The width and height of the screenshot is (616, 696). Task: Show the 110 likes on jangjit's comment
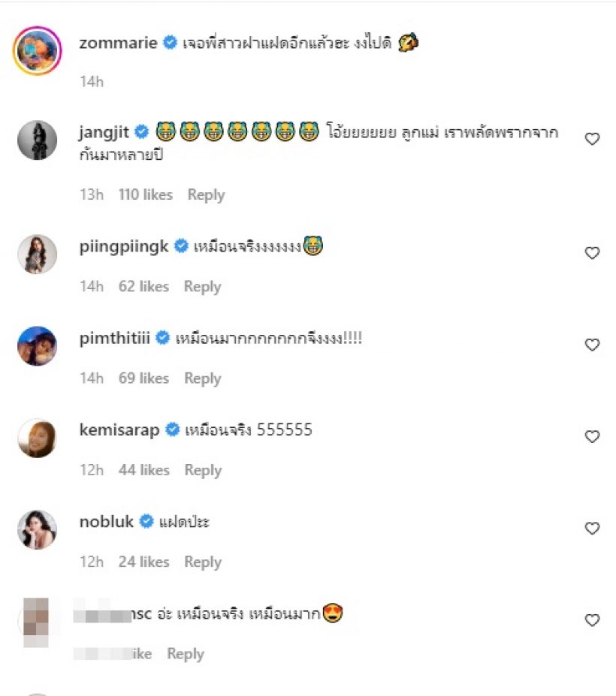click(x=146, y=194)
